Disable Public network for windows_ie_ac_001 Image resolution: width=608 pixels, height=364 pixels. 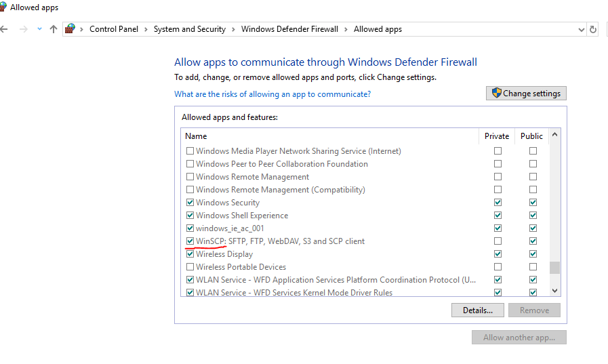(533, 228)
